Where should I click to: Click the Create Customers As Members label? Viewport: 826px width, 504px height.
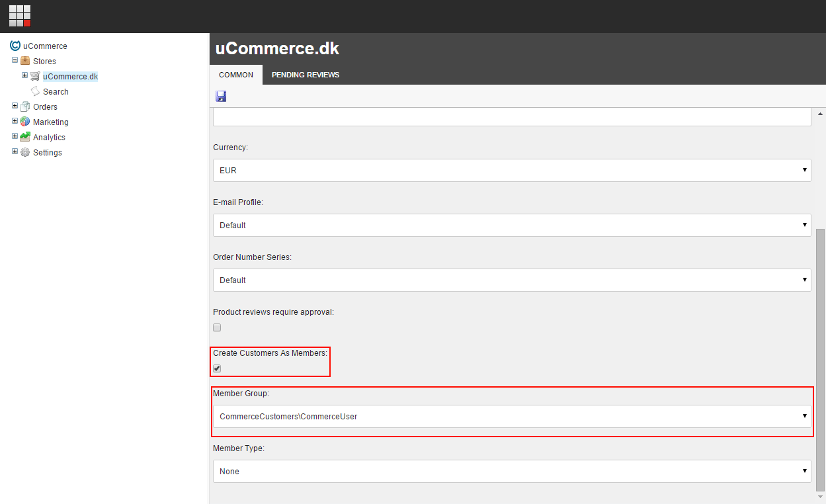[270, 353]
